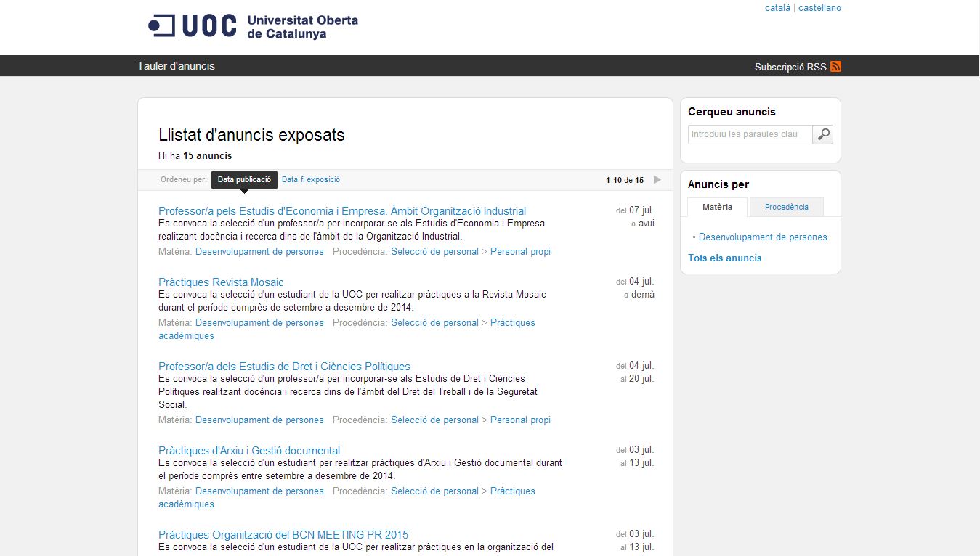The width and height of the screenshot is (980, 556).
Task: Switch language to castellano
Action: [x=819, y=8]
